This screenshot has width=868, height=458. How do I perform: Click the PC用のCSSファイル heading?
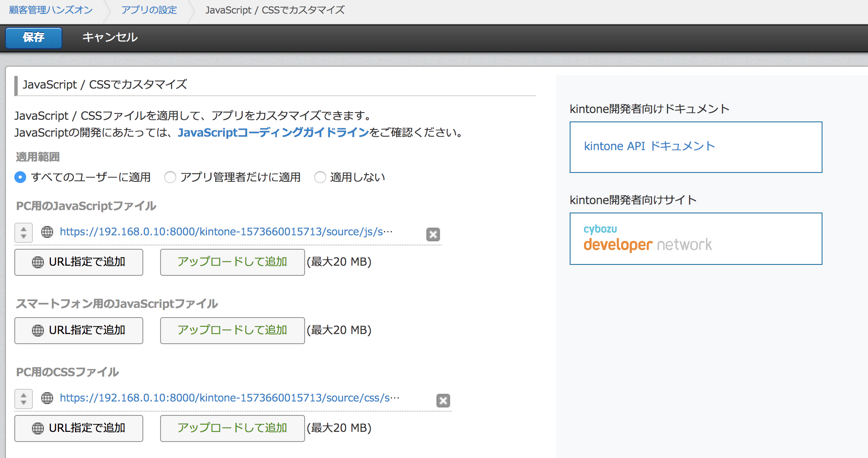67,372
